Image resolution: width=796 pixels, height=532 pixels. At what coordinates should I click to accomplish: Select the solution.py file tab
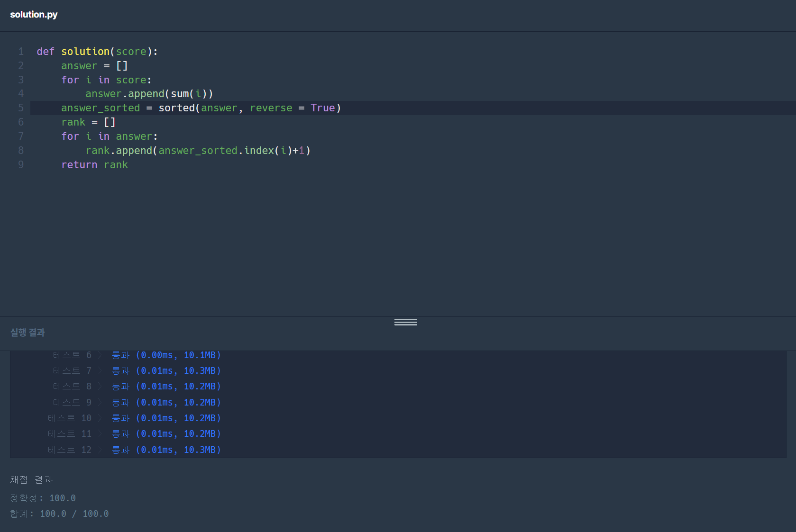pyautogui.click(x=34, y=15)
